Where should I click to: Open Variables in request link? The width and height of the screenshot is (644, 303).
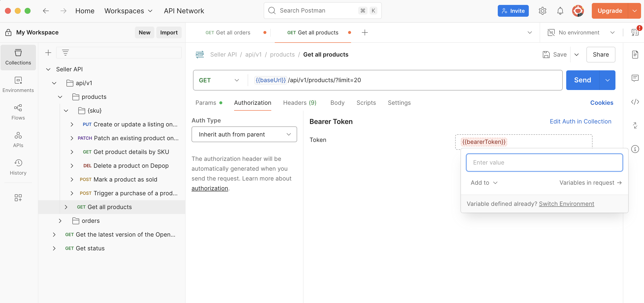(x=590, y=182)
